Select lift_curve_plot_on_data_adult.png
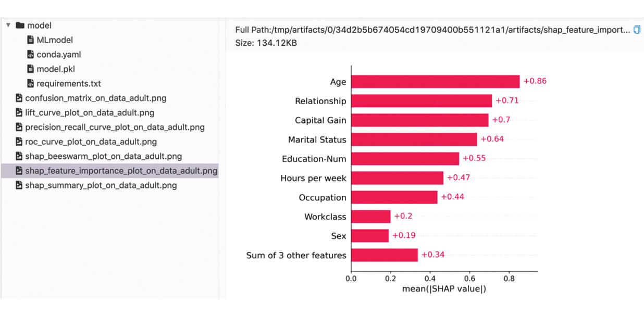The height and width of the screenshot is (316, 644). pos(90,112)
